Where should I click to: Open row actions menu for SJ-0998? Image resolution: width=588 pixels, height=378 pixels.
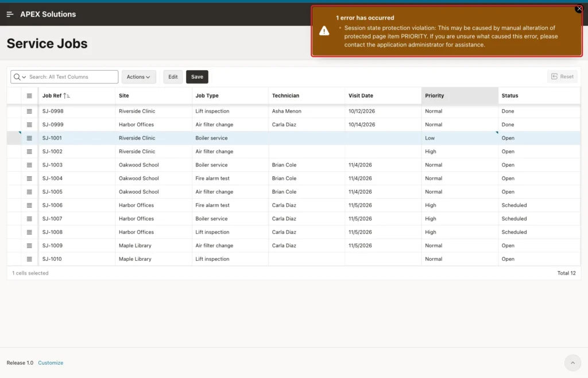coord(29,111)
